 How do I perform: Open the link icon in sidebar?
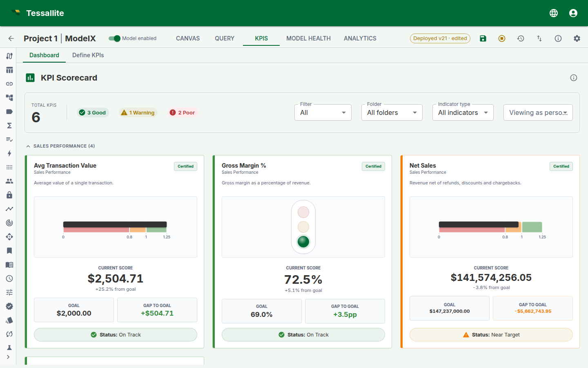click(9, 84)
